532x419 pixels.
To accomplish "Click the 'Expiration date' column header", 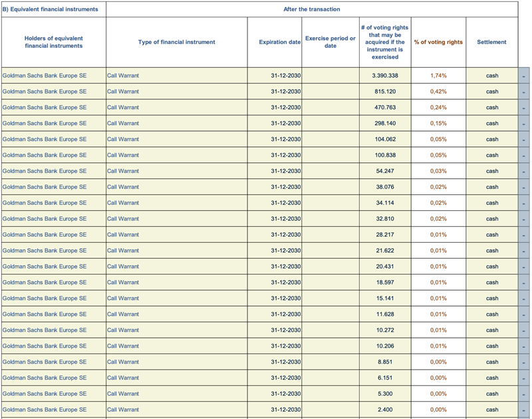I will tap(275, 42).
